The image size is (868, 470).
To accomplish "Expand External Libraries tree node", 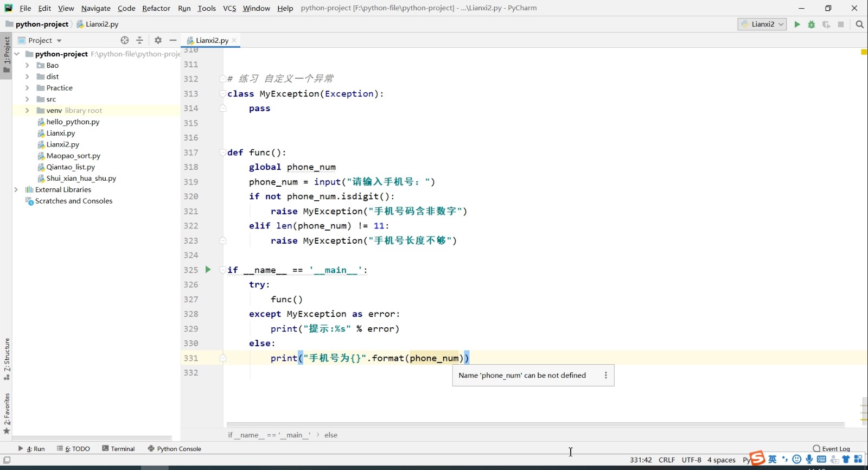I will click(16, 190).
